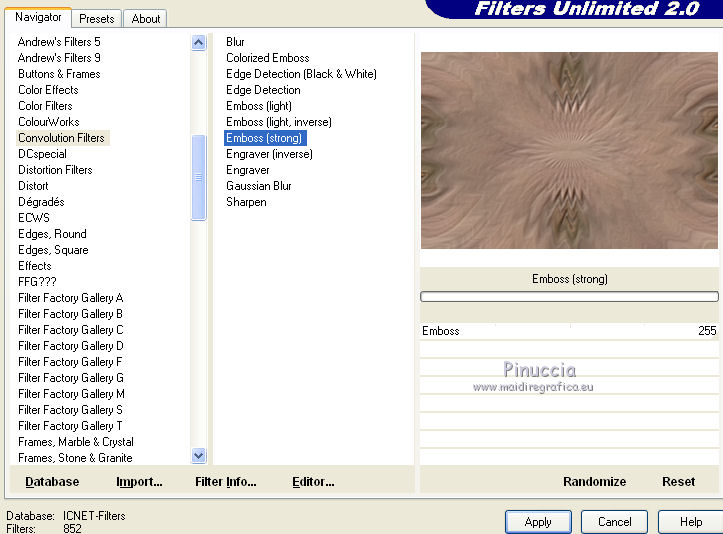
Task: Select Filter Factory Gallery G
Action: [71, 378]
